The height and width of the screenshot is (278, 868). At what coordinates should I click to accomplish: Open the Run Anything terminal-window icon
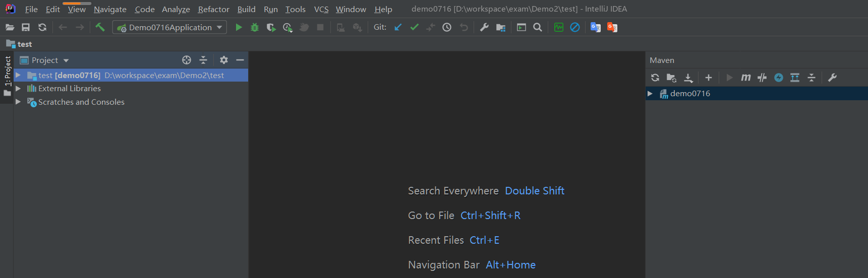pos(522,27)
